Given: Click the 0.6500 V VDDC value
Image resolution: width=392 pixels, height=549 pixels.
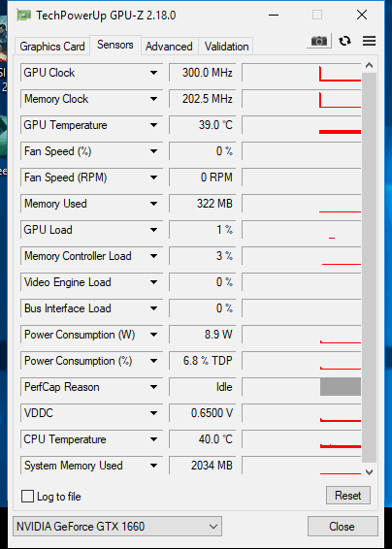Looking at the screenshot, I should coord(202,413).
